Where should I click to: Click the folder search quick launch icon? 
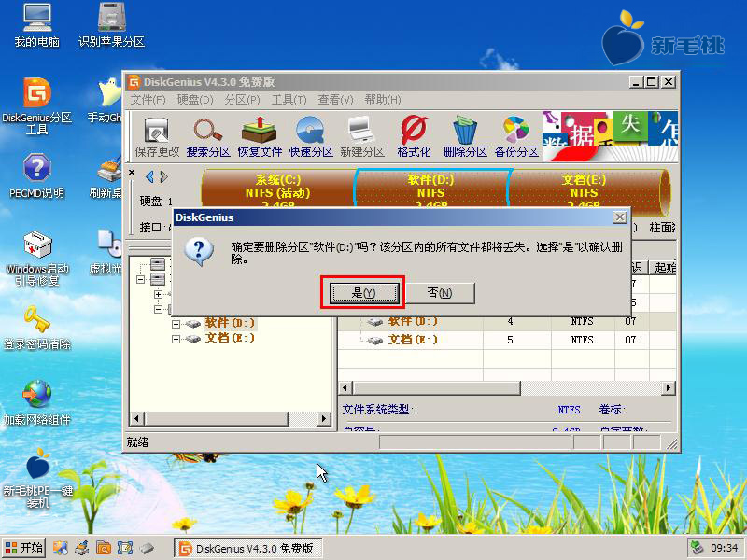point(104,548)
